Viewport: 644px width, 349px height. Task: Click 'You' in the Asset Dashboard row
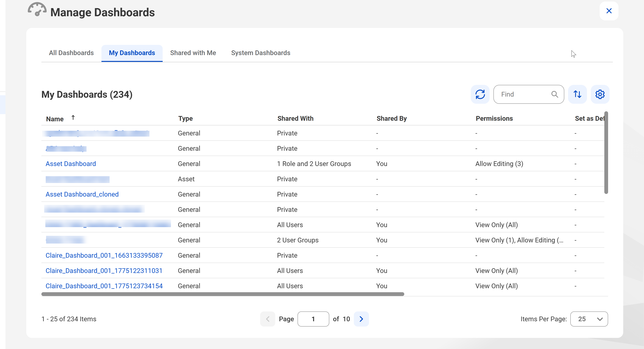point(381,164)
